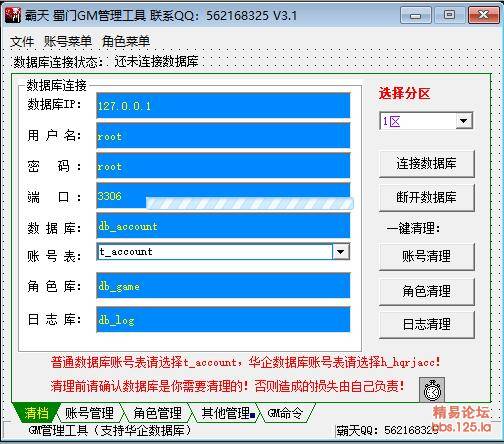Screen dimensions: 504x444
Task: Click the 角色库 field containing db_game
Action: (223, 286)
